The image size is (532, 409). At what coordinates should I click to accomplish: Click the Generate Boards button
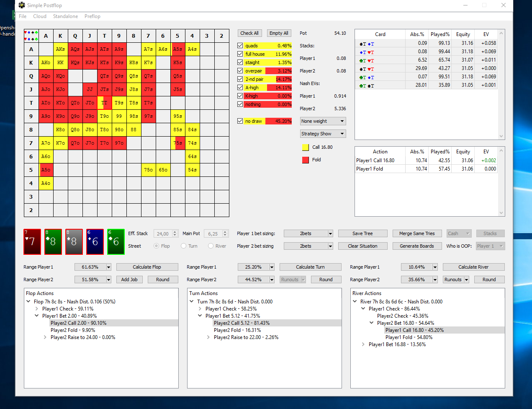(417, 246)
